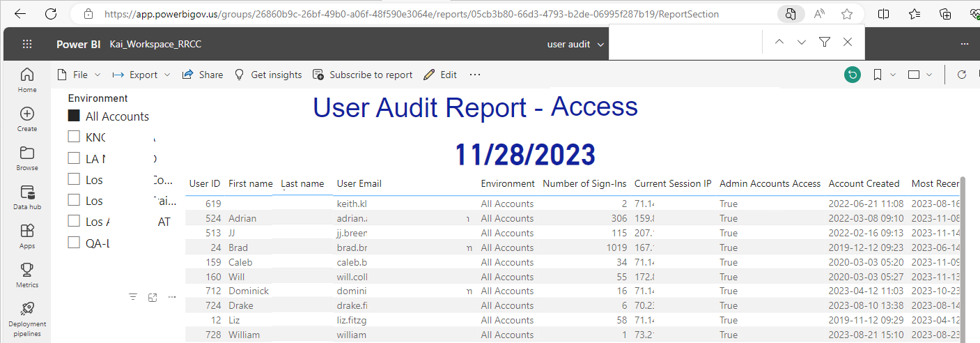Check the Los A...AT environment checkbox
The height and width of the screenshot is (343, 980).
(x=74, y=221)
